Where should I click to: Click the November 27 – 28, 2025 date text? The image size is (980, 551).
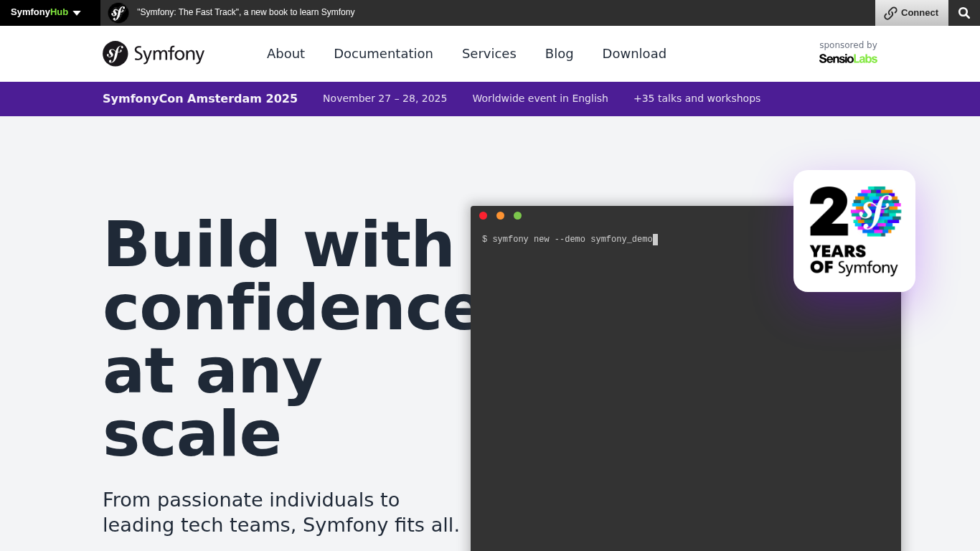point(385,99)
